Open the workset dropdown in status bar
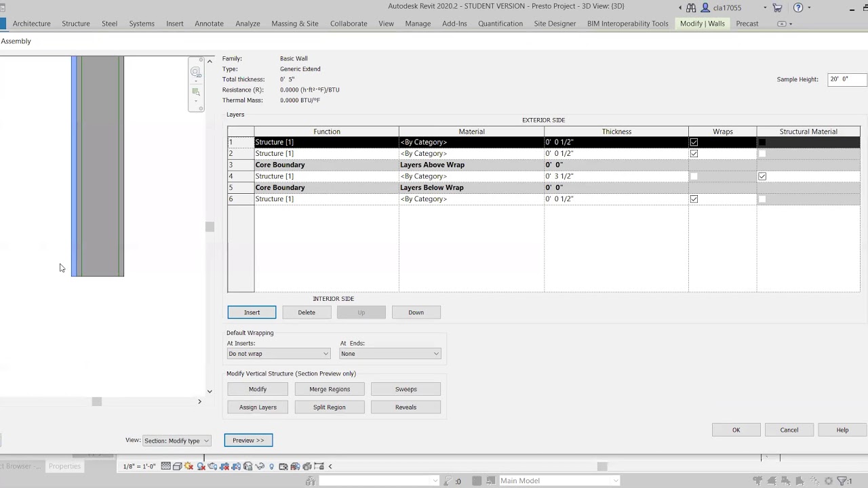Viewport: 868px width, 488px height. (x=379, y=481)
